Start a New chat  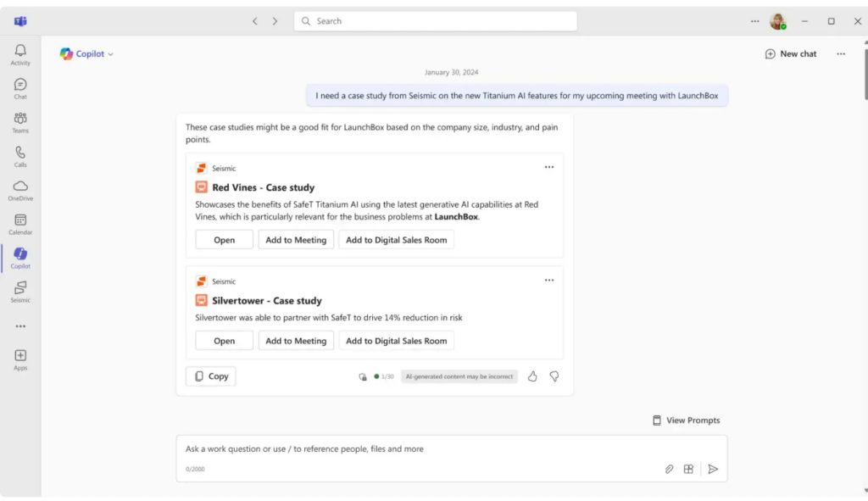tap(790, 54)
